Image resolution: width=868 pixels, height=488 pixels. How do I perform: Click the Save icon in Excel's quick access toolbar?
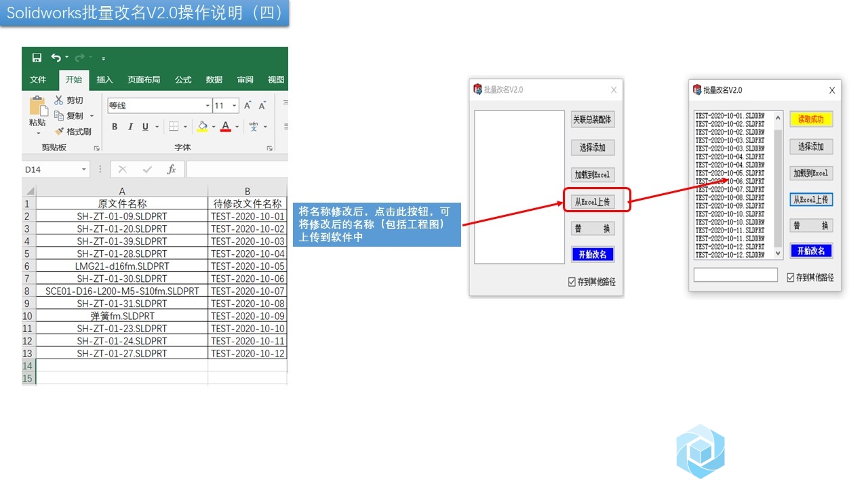tap(37, 58)
